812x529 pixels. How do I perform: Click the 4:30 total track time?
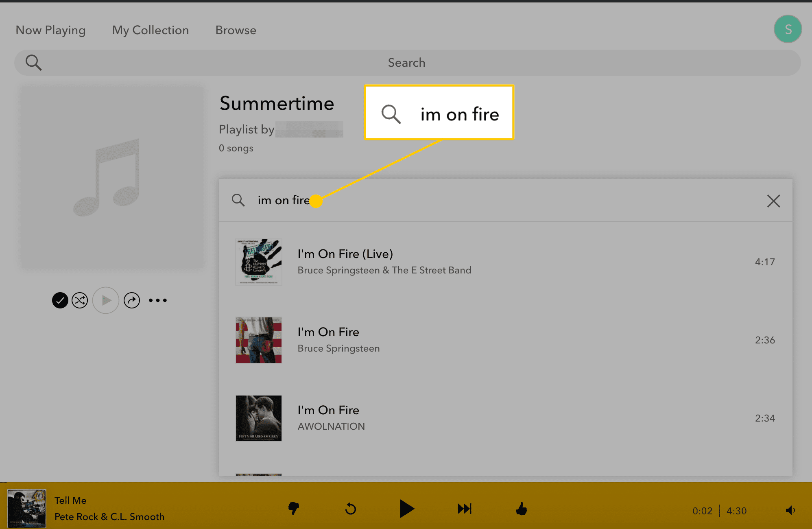point(736,511)
